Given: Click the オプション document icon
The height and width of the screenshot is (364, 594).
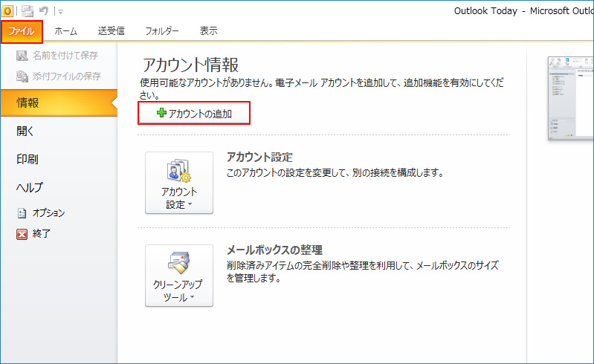Looking at the screenshot, I should coord(22,213).
